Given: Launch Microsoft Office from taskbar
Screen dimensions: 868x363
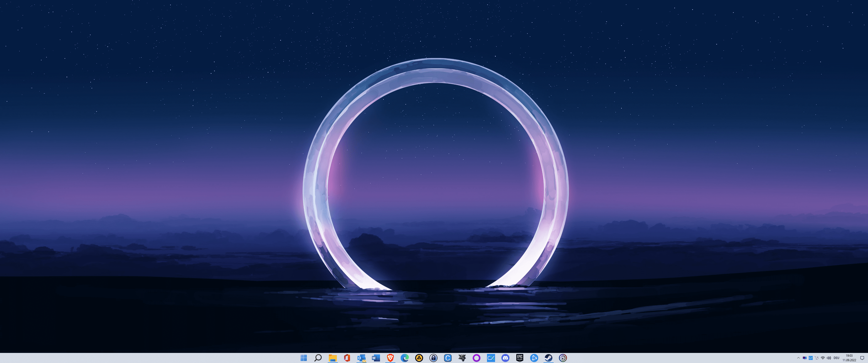Looking at the screenshot, I should [347, 358].
